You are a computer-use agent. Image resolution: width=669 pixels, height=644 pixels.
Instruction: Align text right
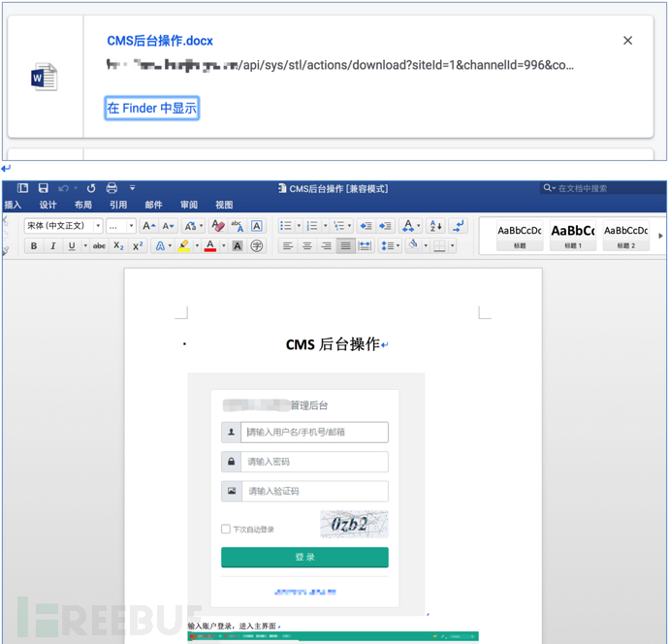pyautogui.click(x=327, y=245)
